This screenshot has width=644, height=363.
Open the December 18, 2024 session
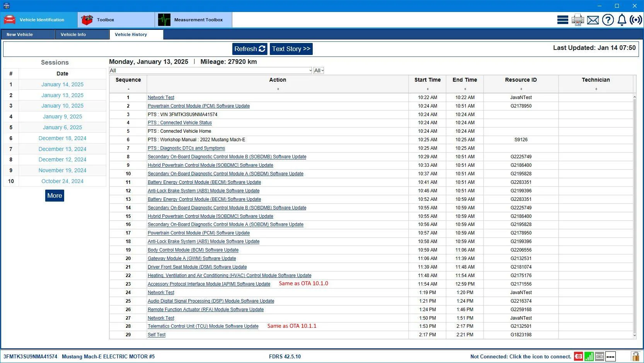[62, 138]
